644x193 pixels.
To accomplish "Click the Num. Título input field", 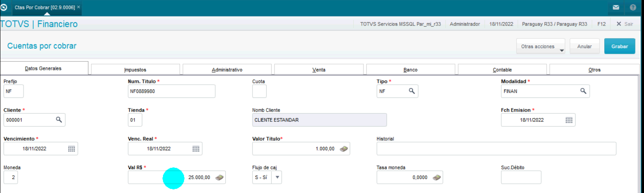I will (171, 91).
